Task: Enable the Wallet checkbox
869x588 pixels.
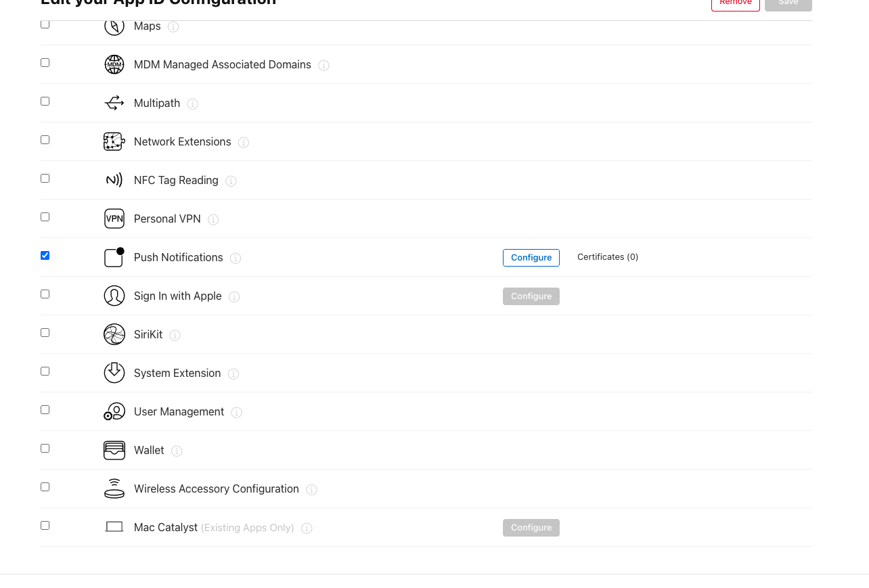Action: [45, 448]
